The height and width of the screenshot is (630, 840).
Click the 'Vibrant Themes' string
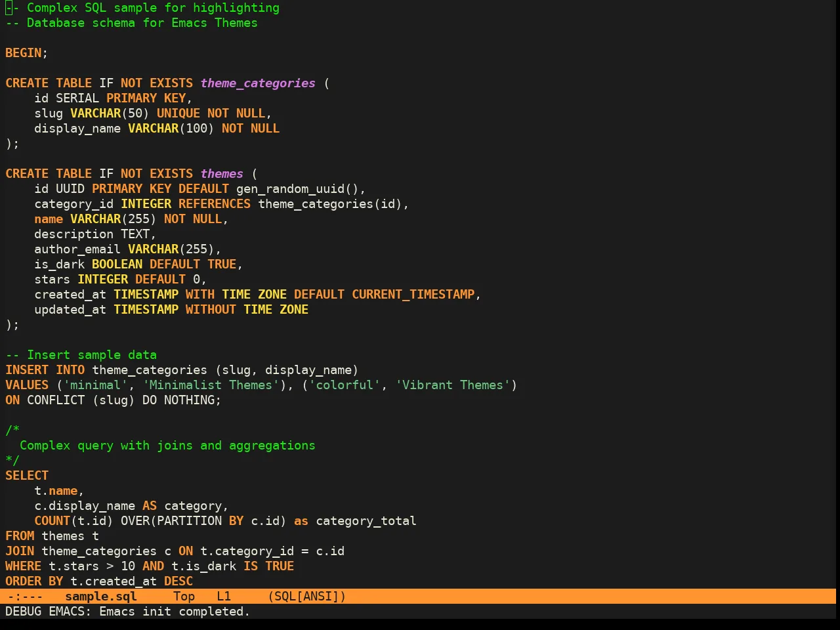[453, 385]
